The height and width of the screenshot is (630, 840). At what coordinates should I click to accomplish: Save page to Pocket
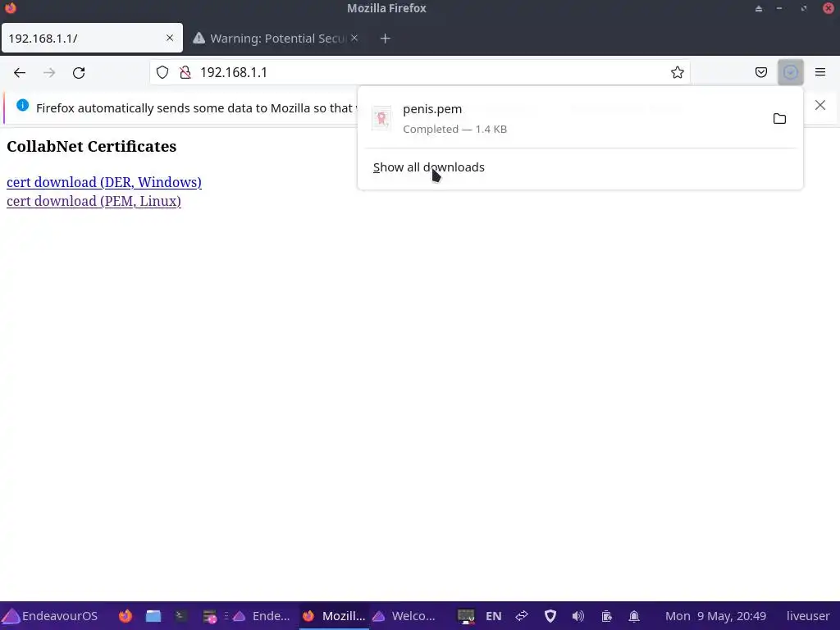pos(760,72)
